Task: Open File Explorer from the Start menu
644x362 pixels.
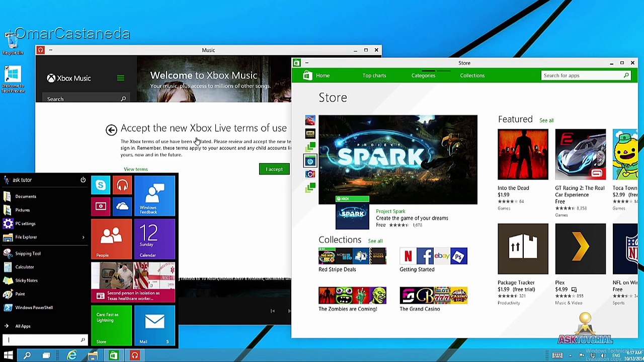Action: point(40,237)
